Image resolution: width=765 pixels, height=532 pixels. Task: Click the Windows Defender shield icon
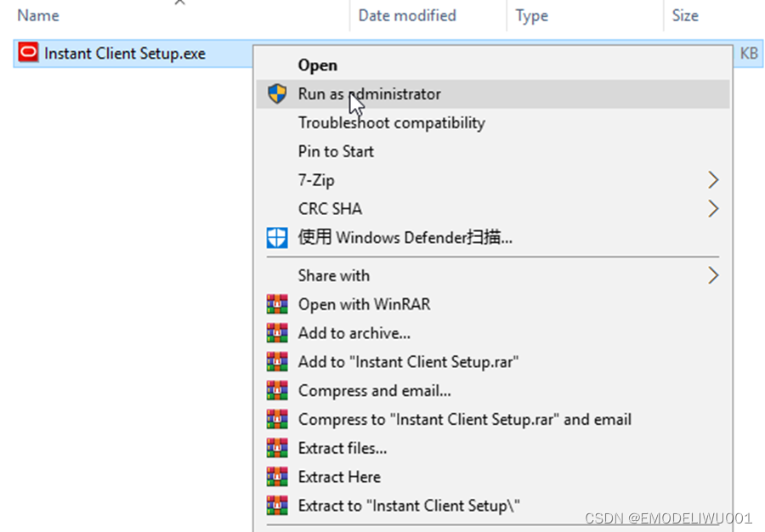point(277,238)
